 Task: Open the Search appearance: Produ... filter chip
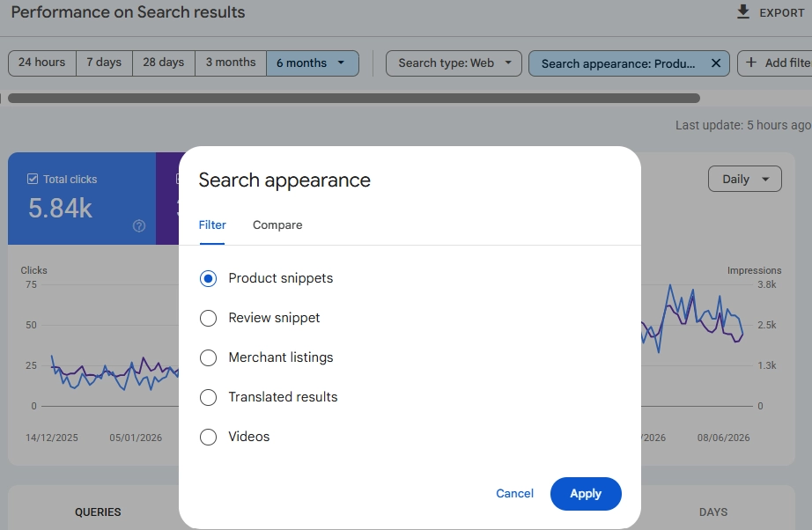pyautogui.click(x=618, y=63)
